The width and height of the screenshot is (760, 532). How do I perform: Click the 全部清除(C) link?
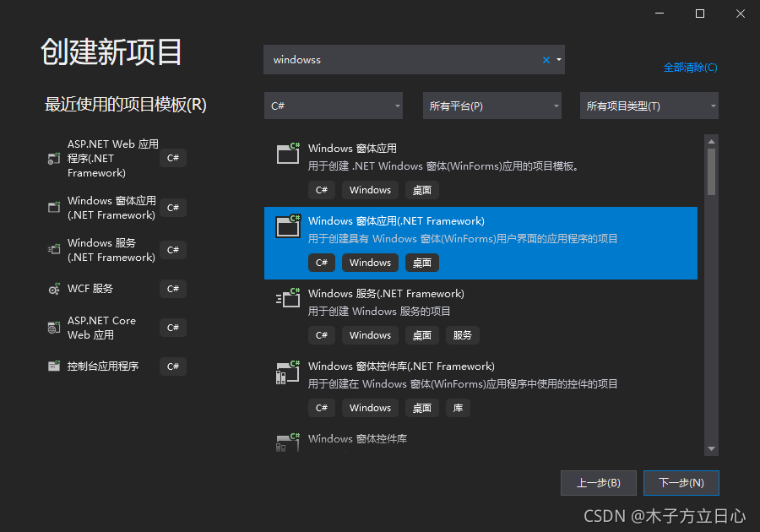click(x=690, y=68)
